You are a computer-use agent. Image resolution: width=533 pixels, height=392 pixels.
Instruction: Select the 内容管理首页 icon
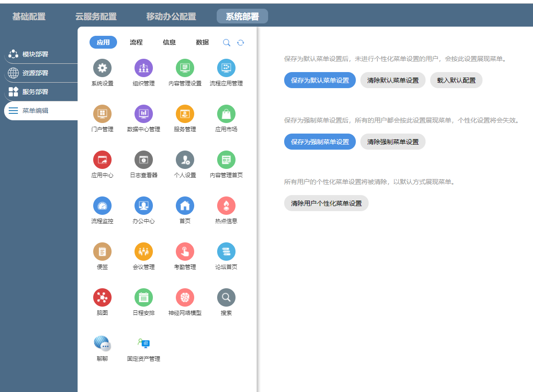pyautogui.click(x=226, y=160)
